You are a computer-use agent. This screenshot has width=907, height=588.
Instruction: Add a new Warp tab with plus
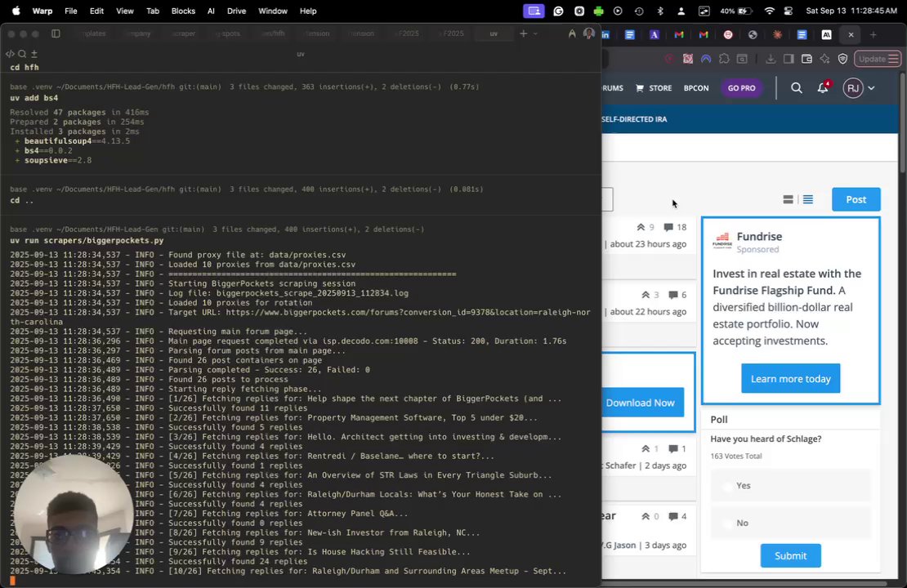pyautogui.click(x=523, y=33)
